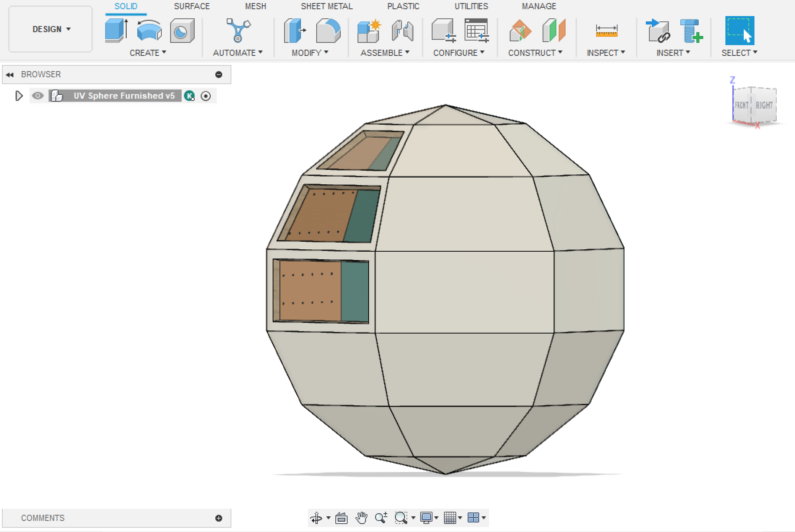Open the DESIGN workspace dropdown

pos(51,29)
